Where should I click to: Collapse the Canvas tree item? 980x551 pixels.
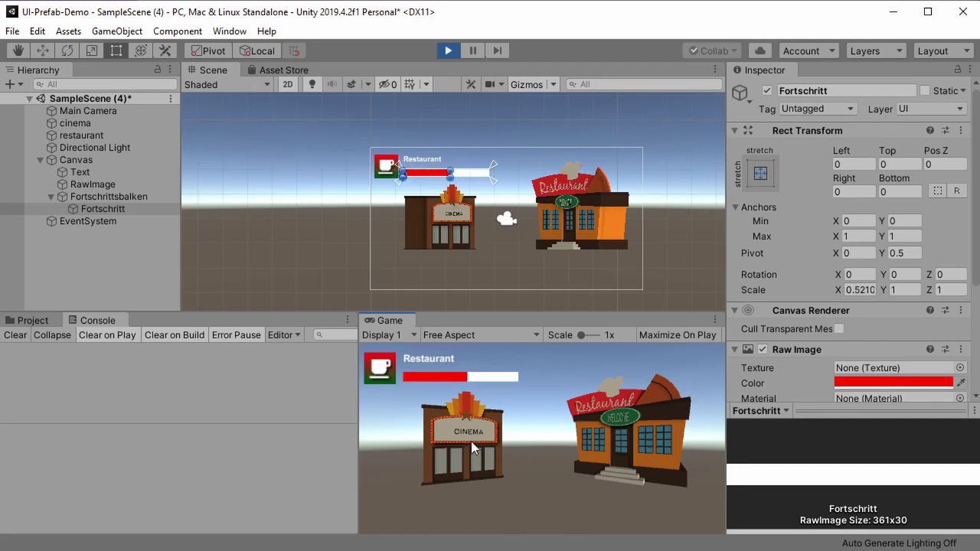[x=40, y=159]
